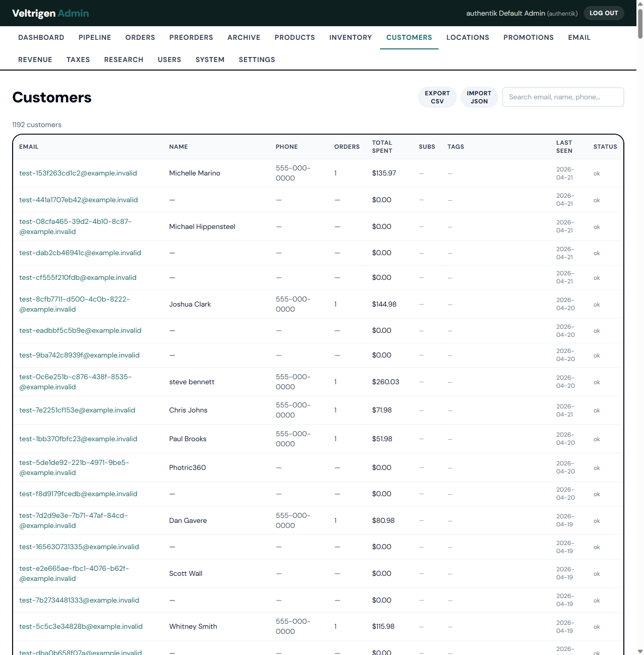Viewport: 644px width, 655px height.
Task: Open the Inventory tab
Action: pyautogui.click(x=350, y=37)
